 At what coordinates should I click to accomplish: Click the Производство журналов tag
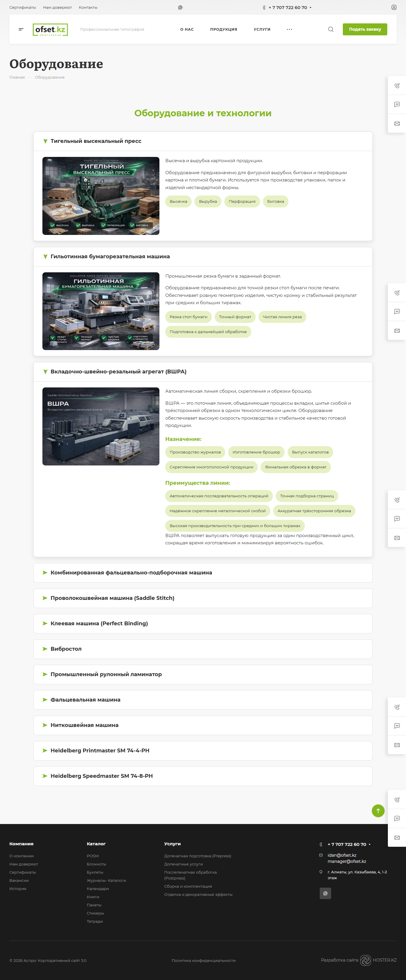tap(195, 452)
